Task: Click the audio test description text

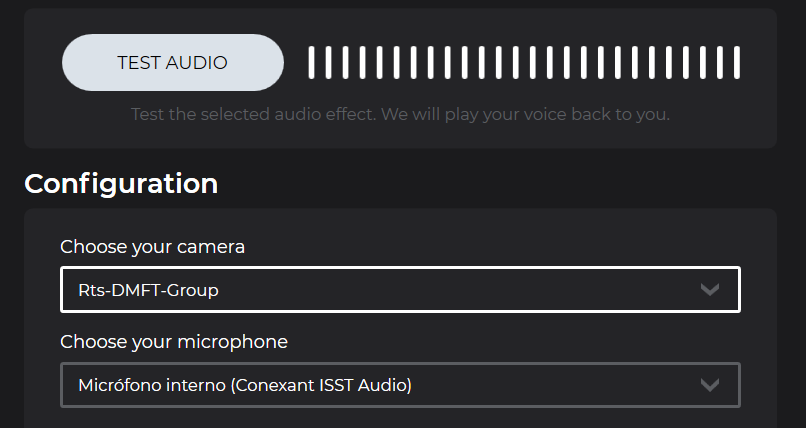Action: tap(400, 114)
